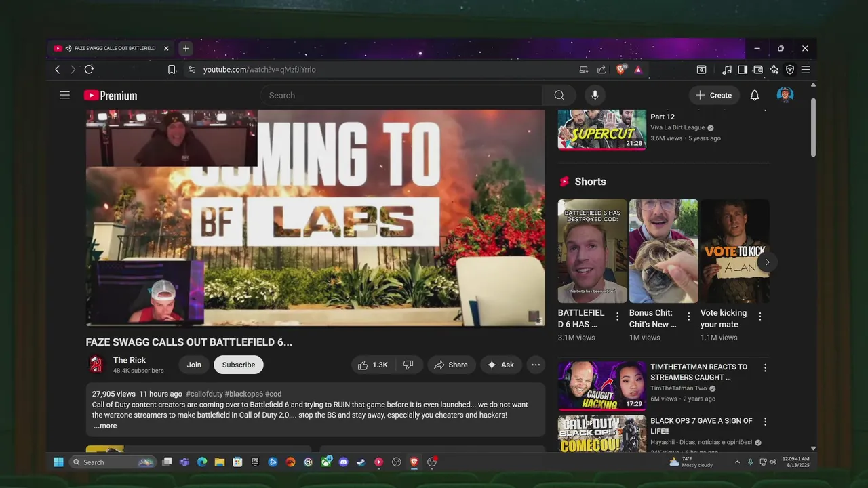
Task: Expand description with ...more
Action: click(105, 426)
